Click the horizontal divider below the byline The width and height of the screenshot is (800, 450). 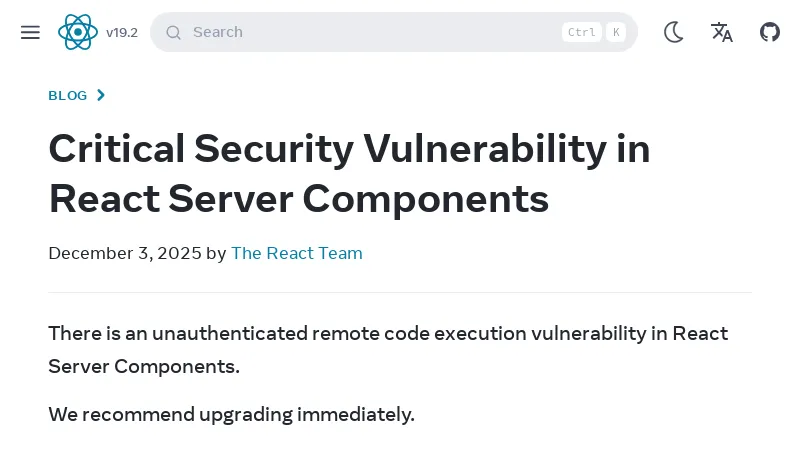(x=400, y=292)
